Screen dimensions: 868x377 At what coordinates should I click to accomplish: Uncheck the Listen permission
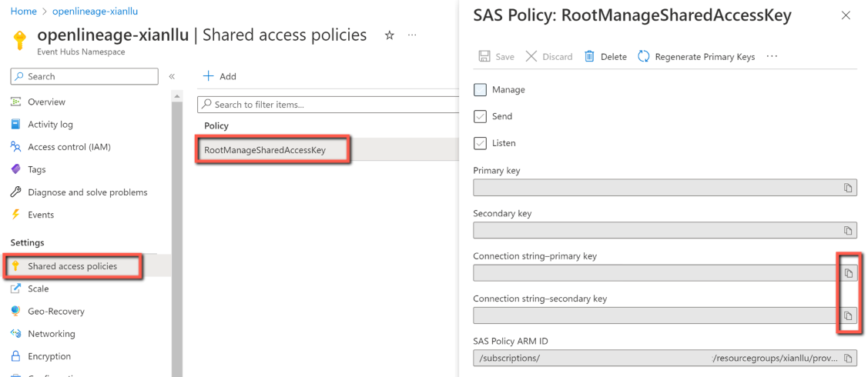[x=481, y=143]
